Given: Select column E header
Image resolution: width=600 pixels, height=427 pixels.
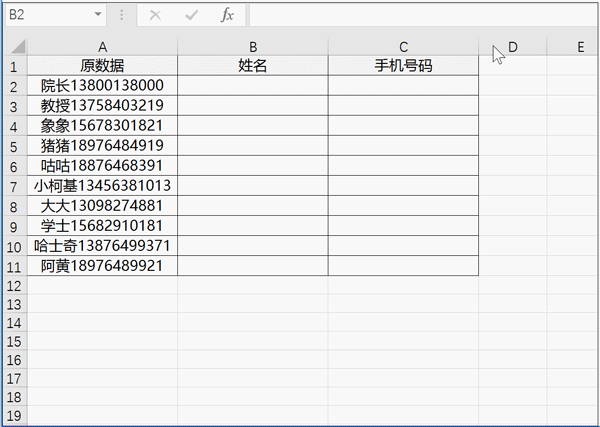Looking at the screenshot, I should point(573,47).
